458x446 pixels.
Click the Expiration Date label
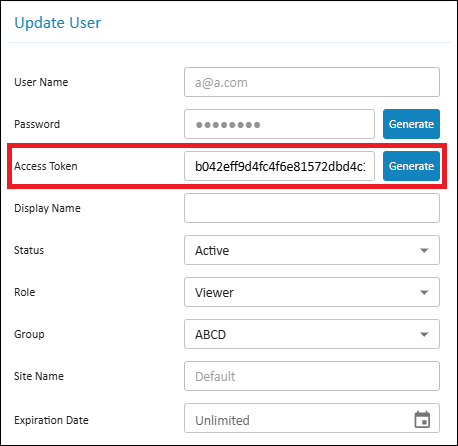coord(51,420)
